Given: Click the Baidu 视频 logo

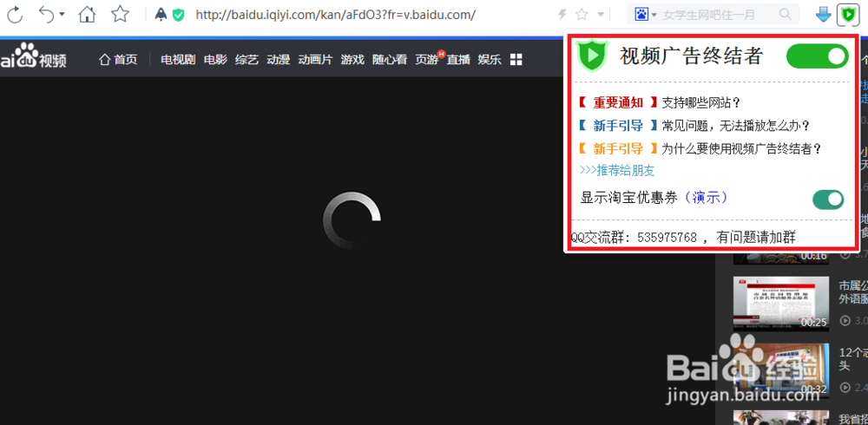Looking at the screenshot, I should pos(33,56).
